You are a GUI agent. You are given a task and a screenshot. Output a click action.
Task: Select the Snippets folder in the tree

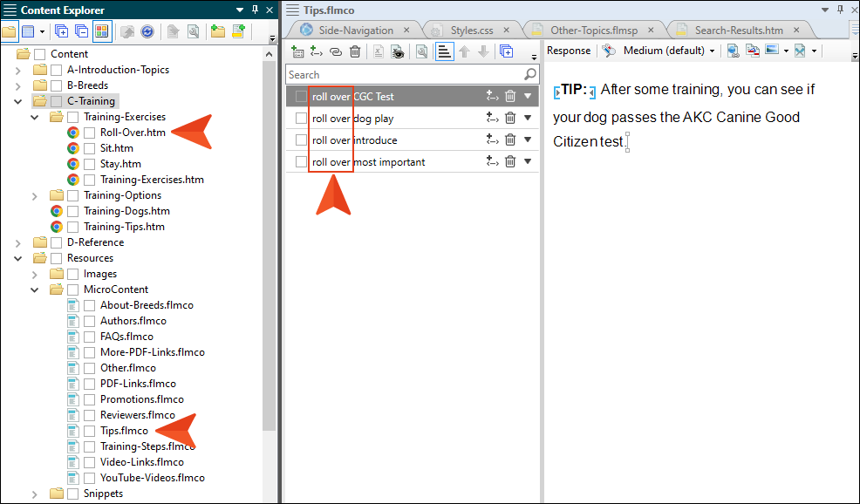pos(103,494)
